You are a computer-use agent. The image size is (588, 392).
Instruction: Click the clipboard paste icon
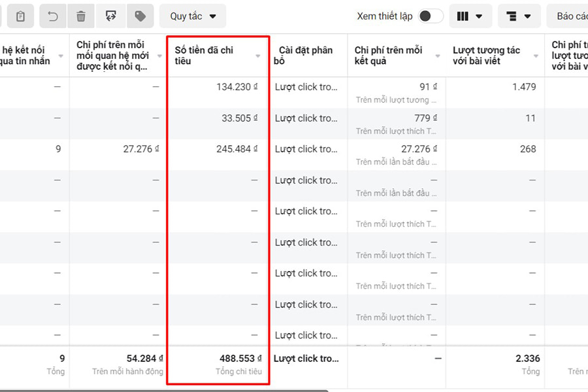pos(20,16)
